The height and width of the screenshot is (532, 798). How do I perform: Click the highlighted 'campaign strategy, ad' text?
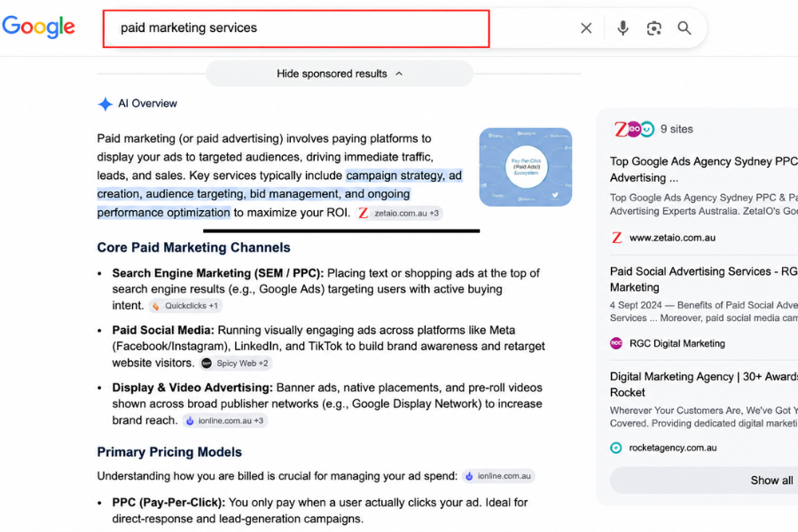click(x=404, y=176)
